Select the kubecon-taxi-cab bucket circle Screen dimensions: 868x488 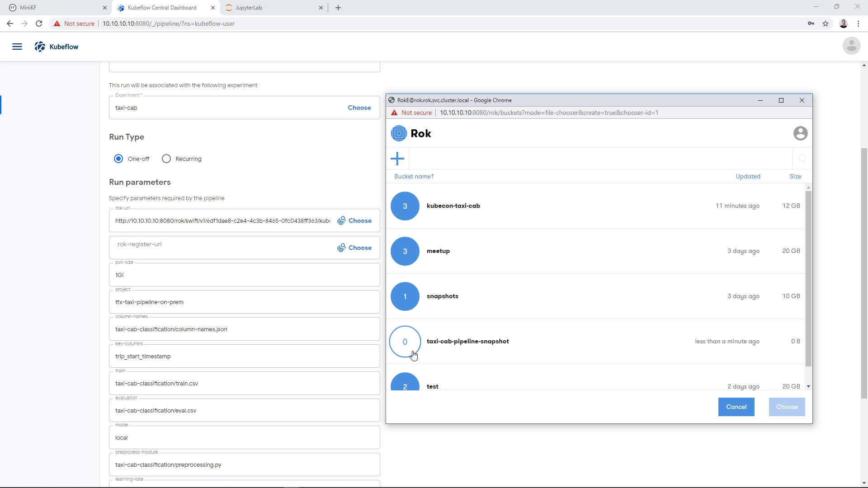coord(405,206)
